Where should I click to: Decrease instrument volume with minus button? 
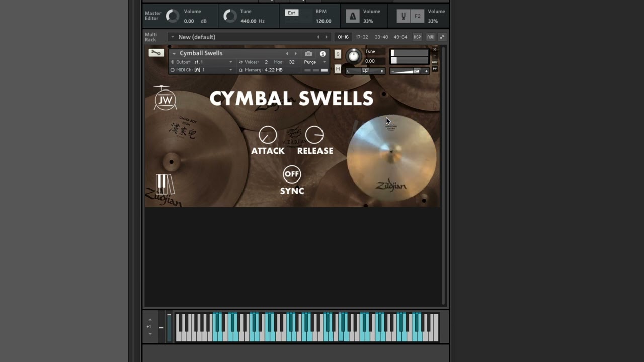click(x=393, y=71)
